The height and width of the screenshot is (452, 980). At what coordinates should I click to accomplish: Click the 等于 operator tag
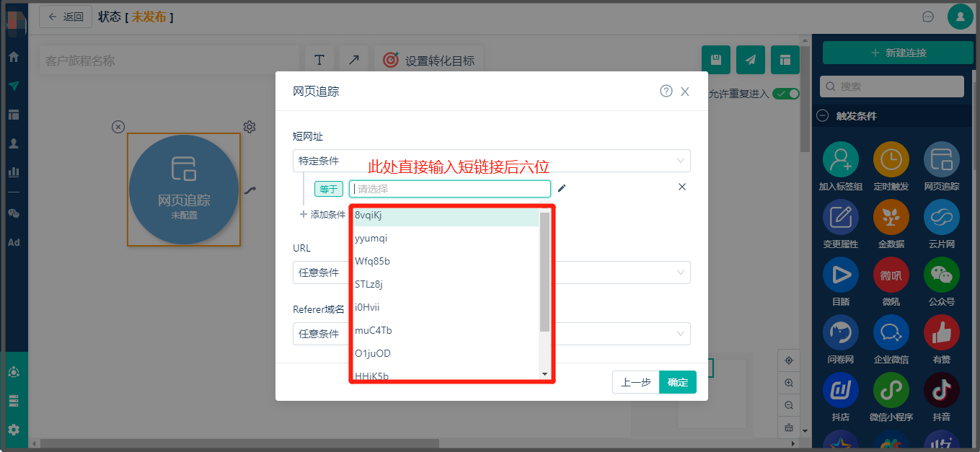tap(329, 189)
